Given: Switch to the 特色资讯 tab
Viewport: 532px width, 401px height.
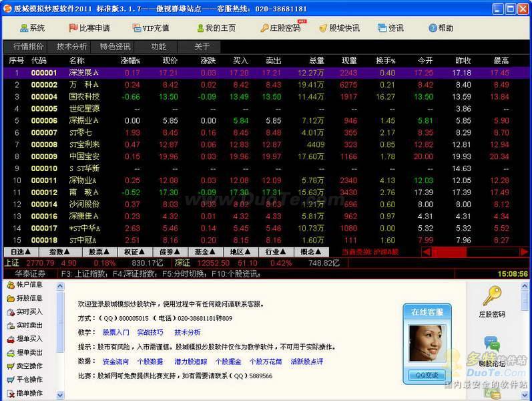Looking at the screenshot, I should tap(115, 47).
